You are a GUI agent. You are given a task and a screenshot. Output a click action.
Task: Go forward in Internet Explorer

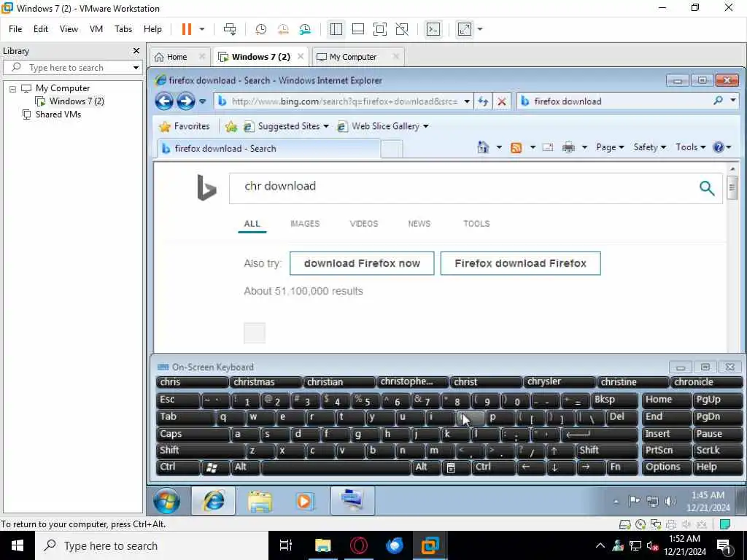(x=186, y=101)
